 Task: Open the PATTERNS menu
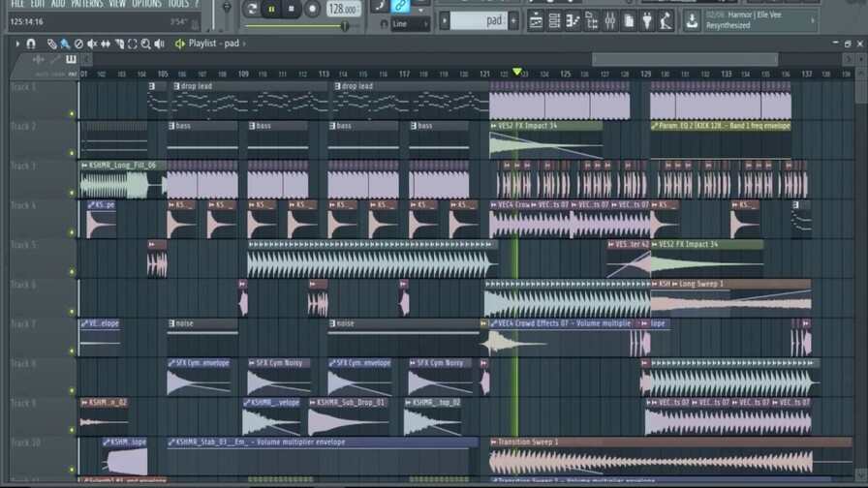point(86,4)
